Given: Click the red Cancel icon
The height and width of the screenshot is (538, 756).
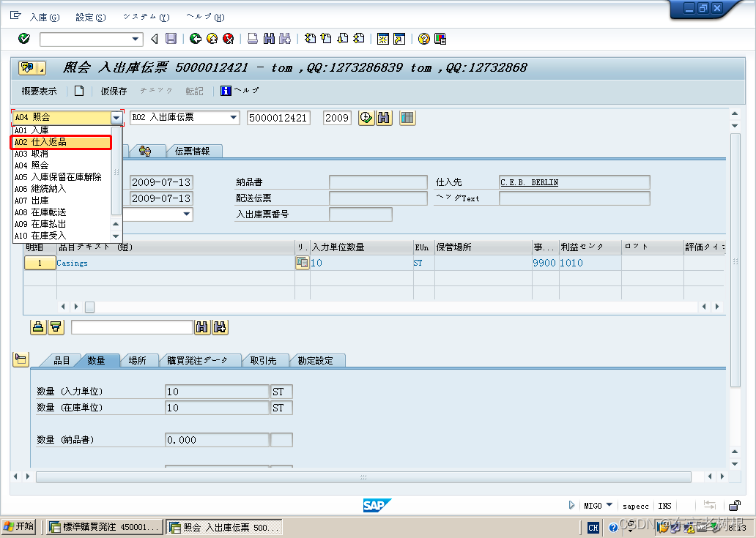Looking at the screenshot, I should (x=229, y=39).
